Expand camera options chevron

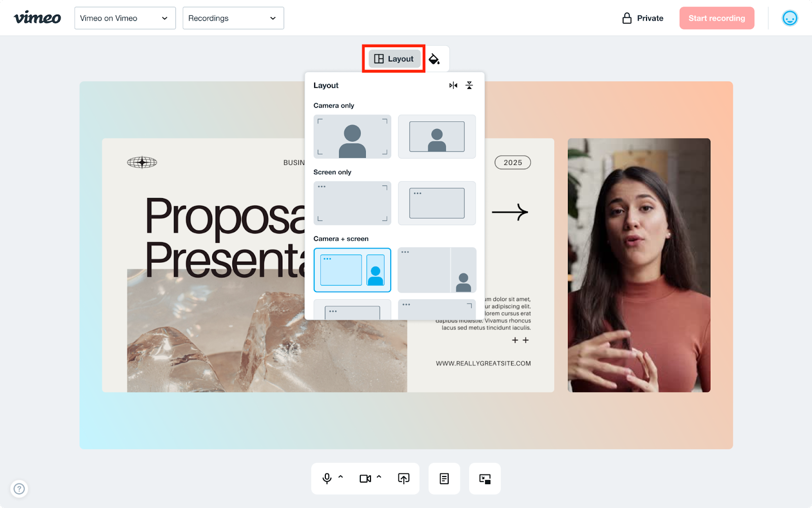click(x=379, y=477)
